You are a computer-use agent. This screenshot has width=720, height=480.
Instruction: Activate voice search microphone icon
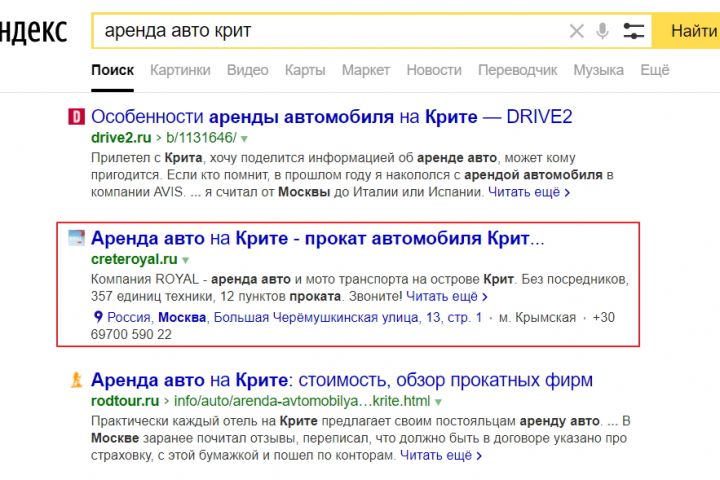(602, 31)
